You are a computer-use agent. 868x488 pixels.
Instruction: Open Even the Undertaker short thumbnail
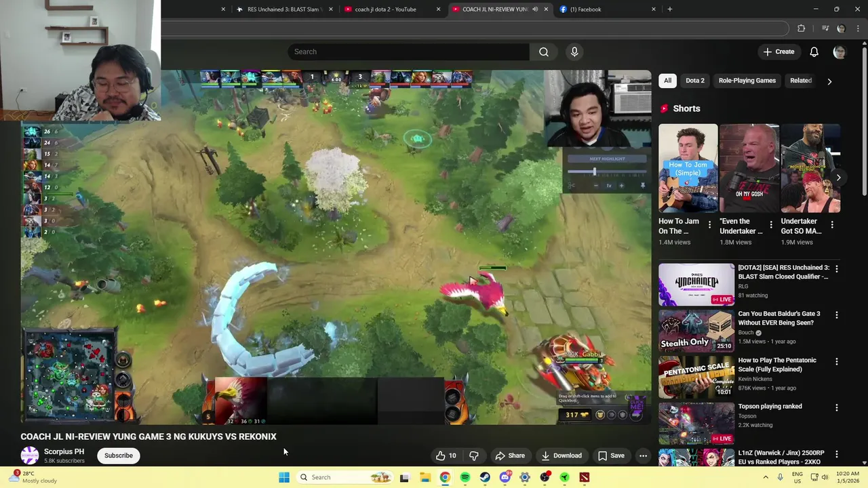tap(749, 168)
